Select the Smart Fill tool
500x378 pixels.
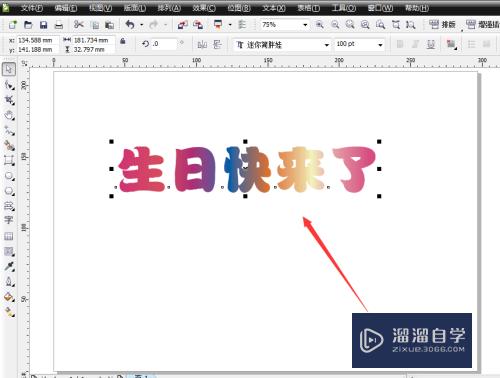tap(9, 146)
